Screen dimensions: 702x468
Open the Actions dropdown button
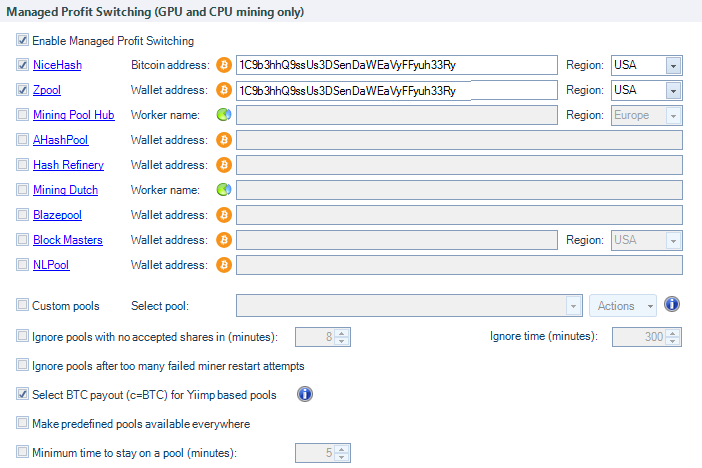623,306
